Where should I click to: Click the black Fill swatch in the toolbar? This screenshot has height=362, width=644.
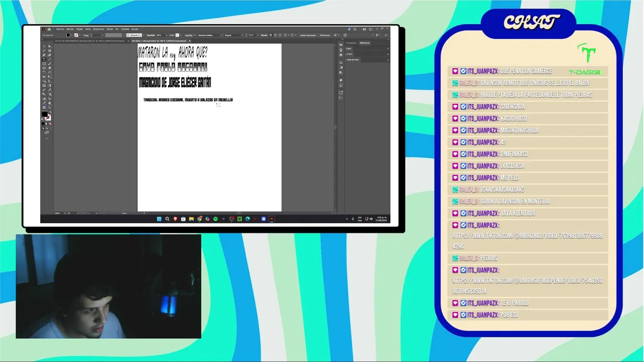click(44, 114)
